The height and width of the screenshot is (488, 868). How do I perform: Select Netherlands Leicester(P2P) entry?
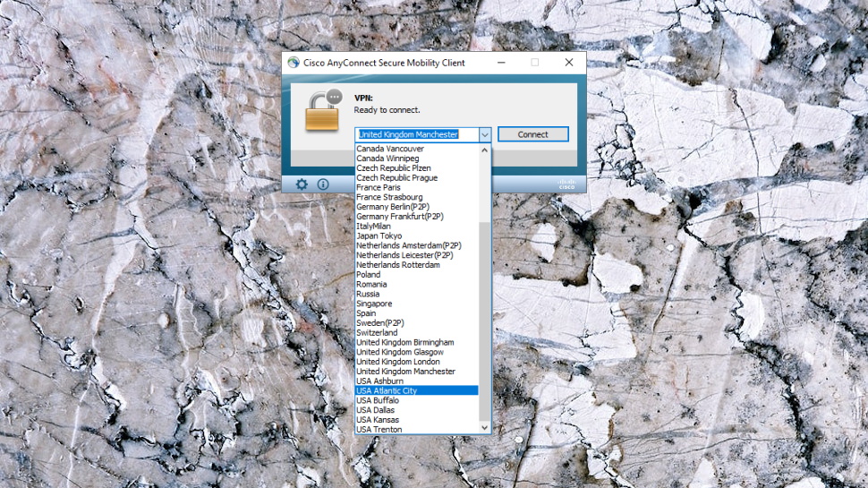(x=417, y=255)
